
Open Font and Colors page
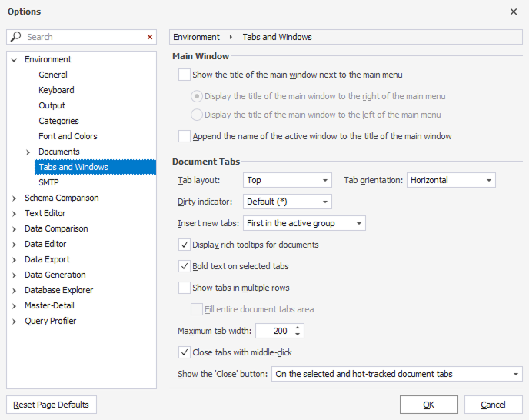tap(68, 136)
